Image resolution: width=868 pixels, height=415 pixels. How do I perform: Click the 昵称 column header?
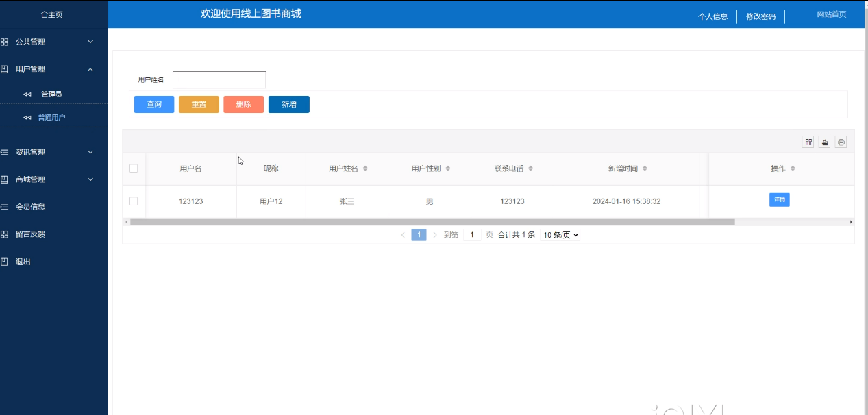click(271, 168)
